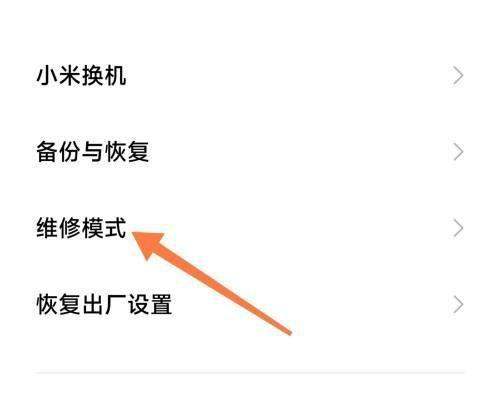Choose 恢复出厂设置 from the list
Viewport: 500px width, 418px height.
click(249, 305)
